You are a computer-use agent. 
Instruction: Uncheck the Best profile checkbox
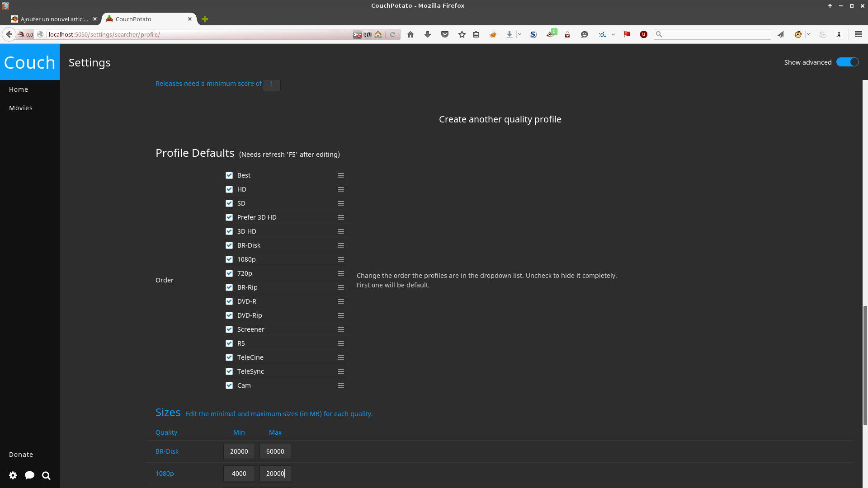[229, 175]
